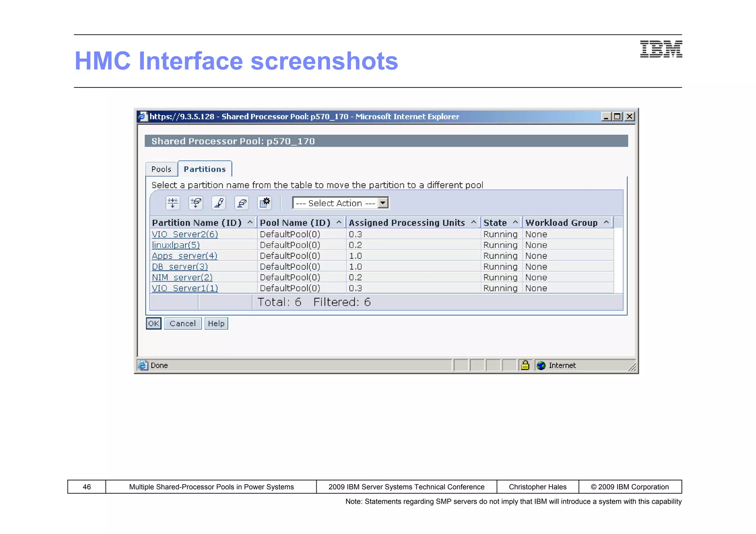Image resolution: width=756 pixels, height=534 pixels.
Task: Click the Shared Processor Pool: p570_170 heading
Action: pyautogui.click(x=233, y=141)
